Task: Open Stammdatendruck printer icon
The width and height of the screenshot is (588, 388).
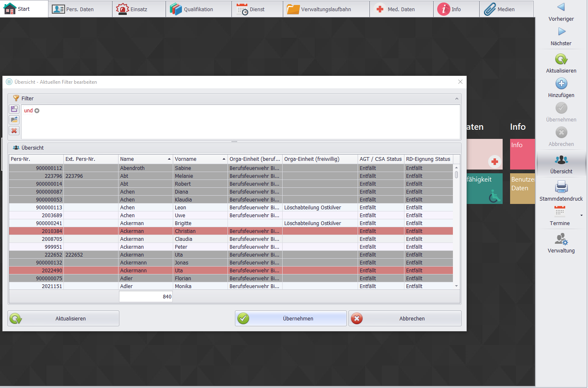Action: point(561,187)
